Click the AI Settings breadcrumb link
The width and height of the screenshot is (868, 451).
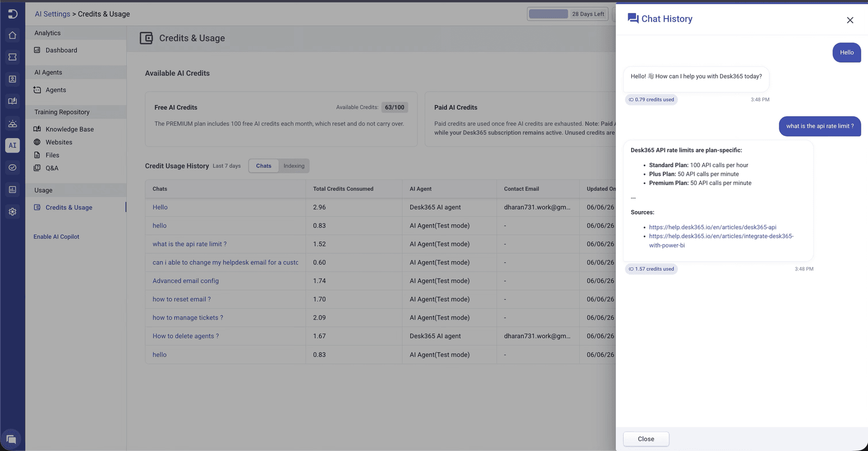pyautogui.click(x=52, y=14)
